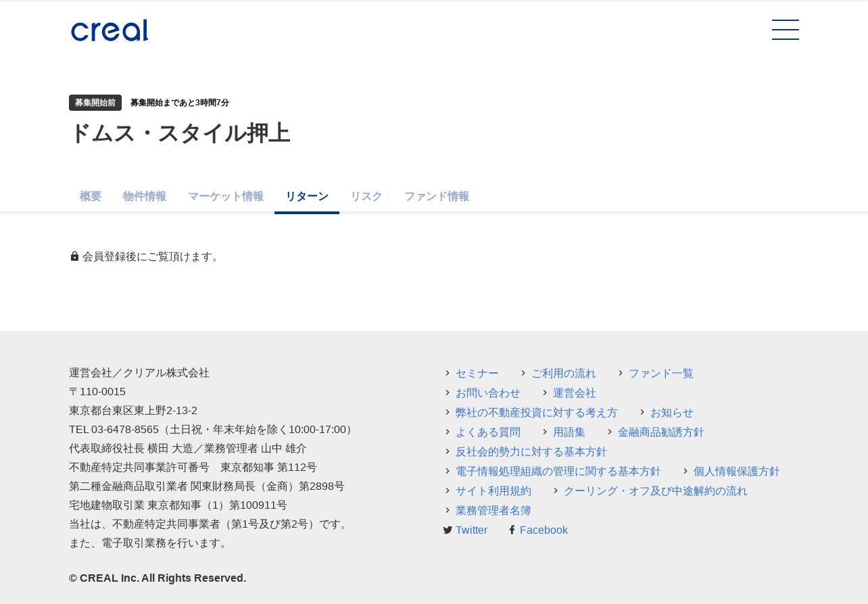Click the 第二種金融商品取引業者 line

pos(207,486)
